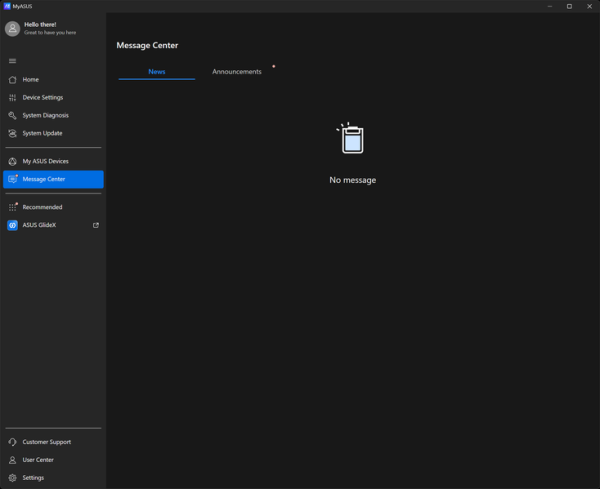Image resolution: width=600 pixels, height=489 pixels.
Task: Click the MyASUS logo in the title bar
Action: pyautogui.click(x=7, y=6)
